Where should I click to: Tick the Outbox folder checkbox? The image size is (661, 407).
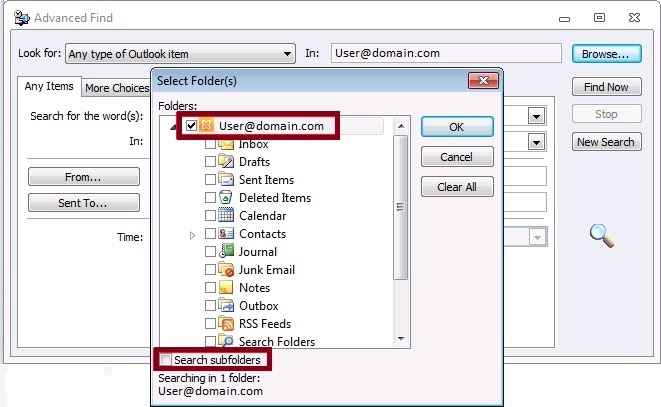point(210,305)
